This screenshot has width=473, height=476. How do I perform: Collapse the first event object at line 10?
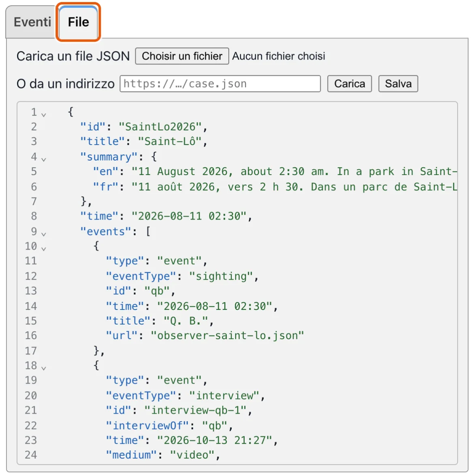click(44, 249)
